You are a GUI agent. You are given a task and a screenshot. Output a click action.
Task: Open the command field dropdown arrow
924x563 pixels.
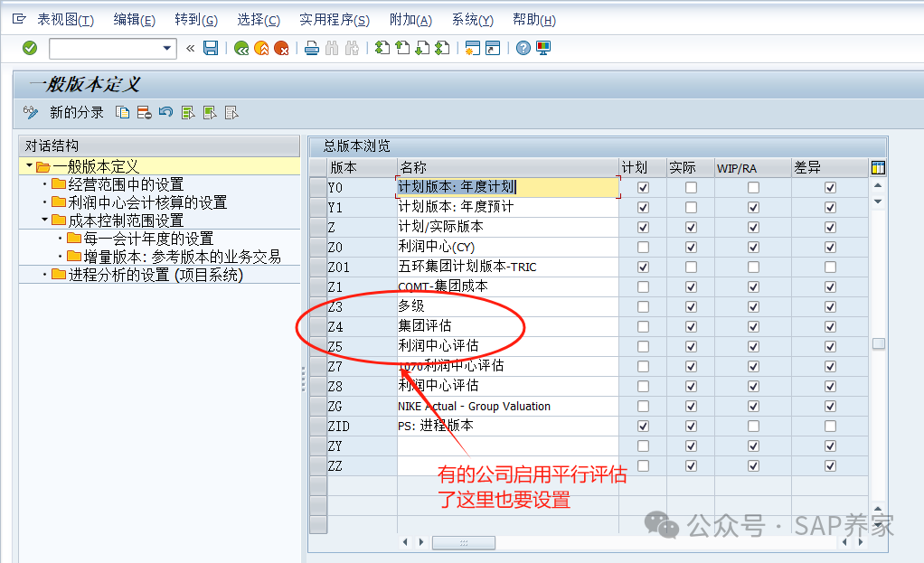click(x=167, y=48)
